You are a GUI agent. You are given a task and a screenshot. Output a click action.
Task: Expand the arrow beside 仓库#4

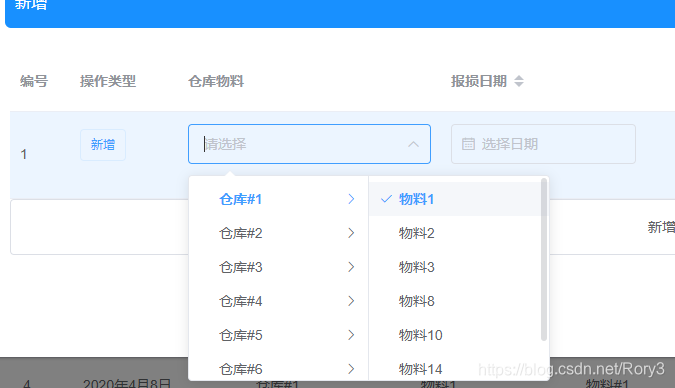[351, 301]
